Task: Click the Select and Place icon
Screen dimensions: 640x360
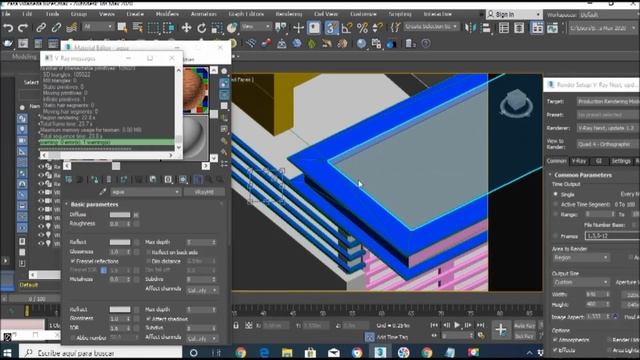Action: click(x=232, y=28)
